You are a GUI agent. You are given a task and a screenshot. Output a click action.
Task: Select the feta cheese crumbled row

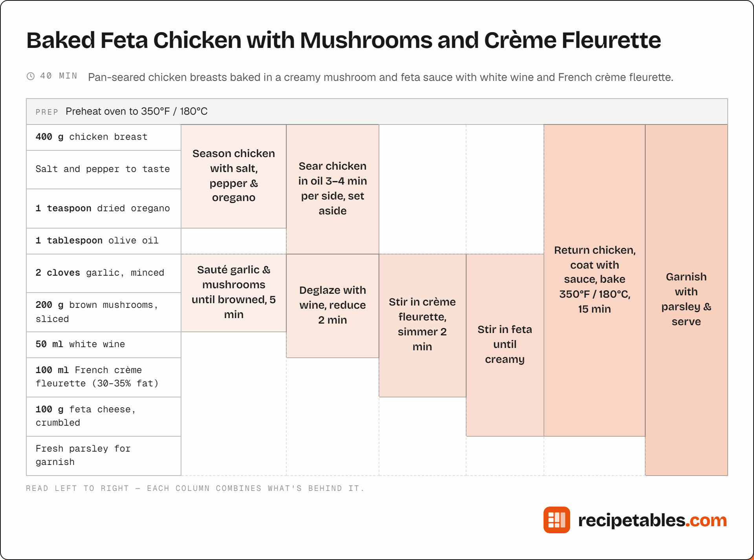[x=104, y=416]
